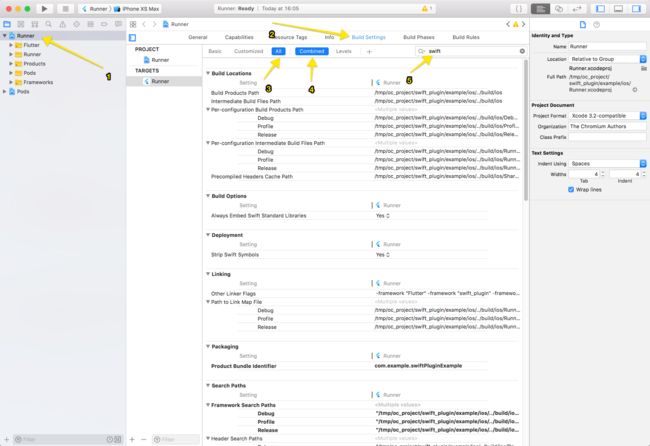Open the Strip Swift Symbols value popup

coord(383,255)
